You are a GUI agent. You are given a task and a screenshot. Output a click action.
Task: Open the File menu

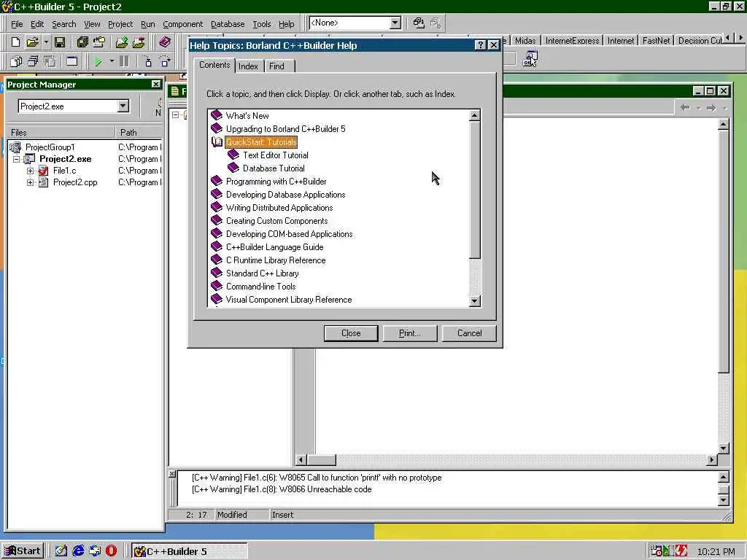[18, 24]
